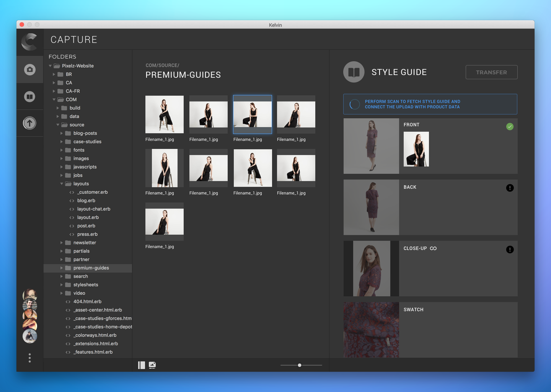Click the upload arrow sidebar icon
This screenshot has width=551, height=392.
click(30, 123)
